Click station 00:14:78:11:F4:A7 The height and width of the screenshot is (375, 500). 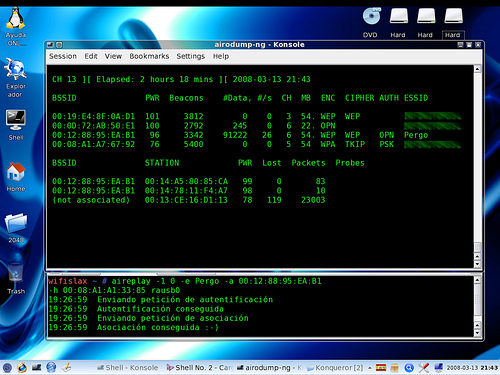[x=186, y=191]
